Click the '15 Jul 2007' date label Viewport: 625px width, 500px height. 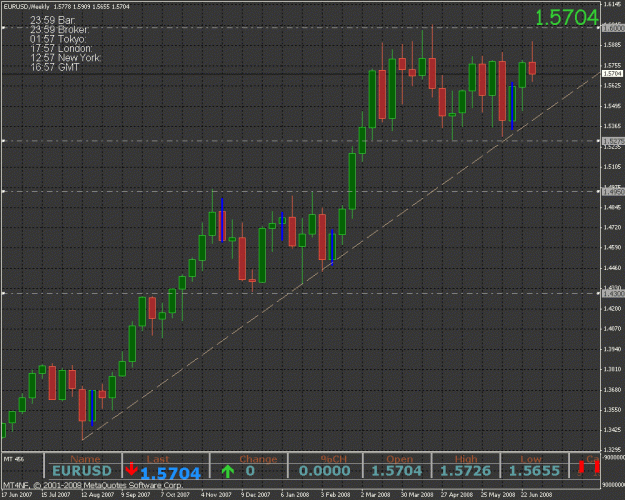click(x=56, y=495)
